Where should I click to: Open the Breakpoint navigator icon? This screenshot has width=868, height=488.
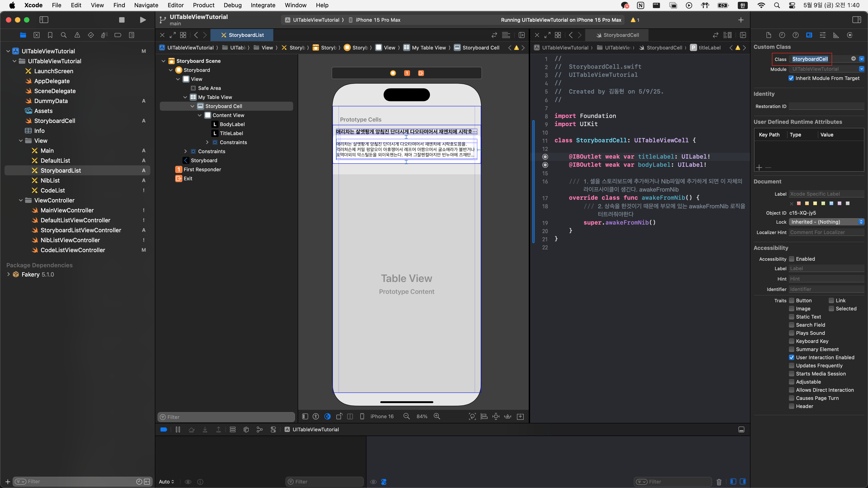point(118,35)
